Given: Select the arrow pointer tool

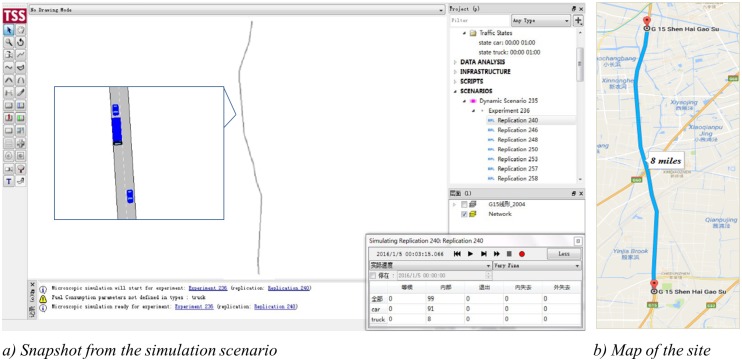Looking at the screenshot, I should [9, 30].
